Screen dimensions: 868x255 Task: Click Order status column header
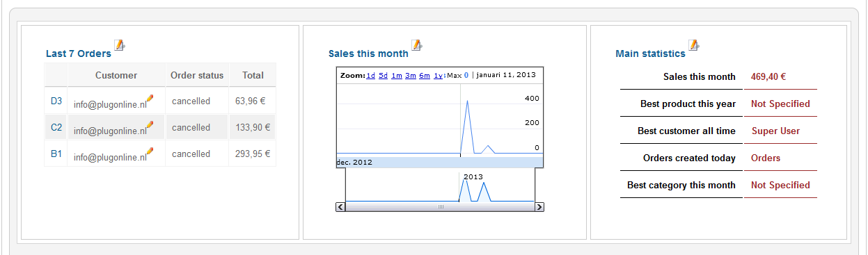tap(198, 75)
